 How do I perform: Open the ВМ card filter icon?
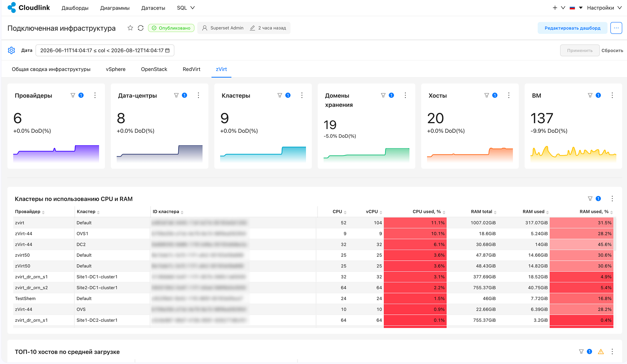(x=590, y=95)
